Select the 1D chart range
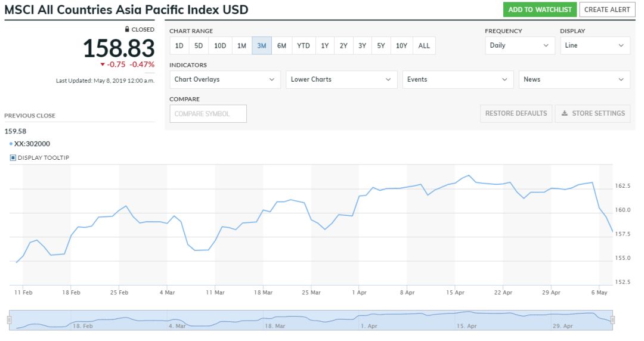644x341 pixels. pos(179,45)
